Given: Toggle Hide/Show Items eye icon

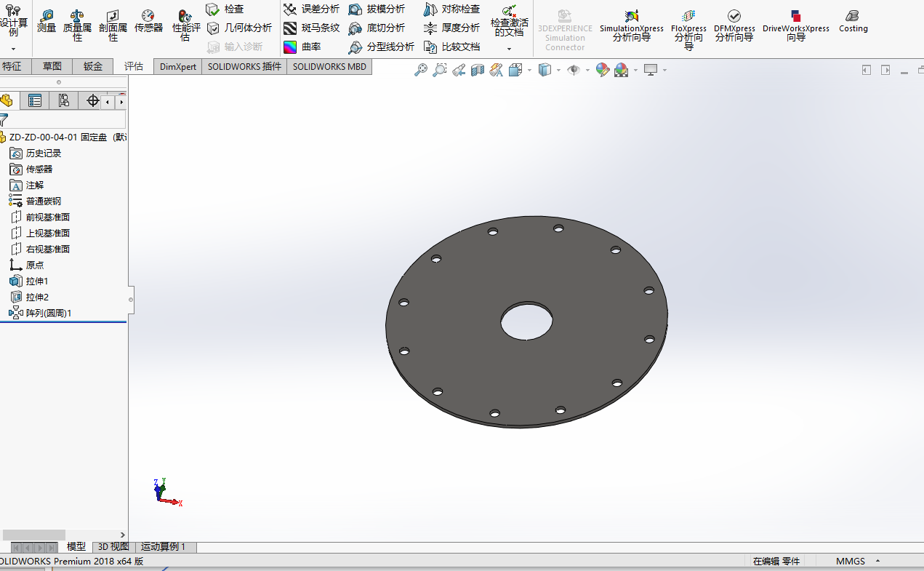Looking at the screenshot, I should pyautogui.click(x=574, y=70).
